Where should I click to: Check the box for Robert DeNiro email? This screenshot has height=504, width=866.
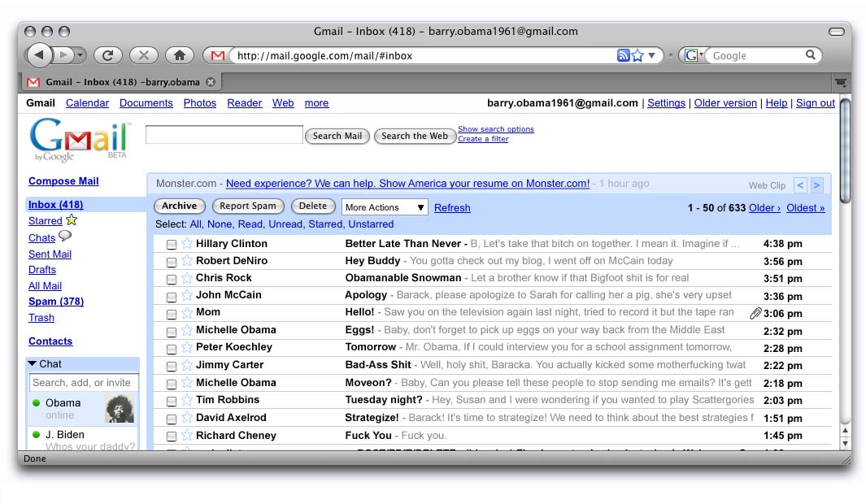(x=172, y=262)
